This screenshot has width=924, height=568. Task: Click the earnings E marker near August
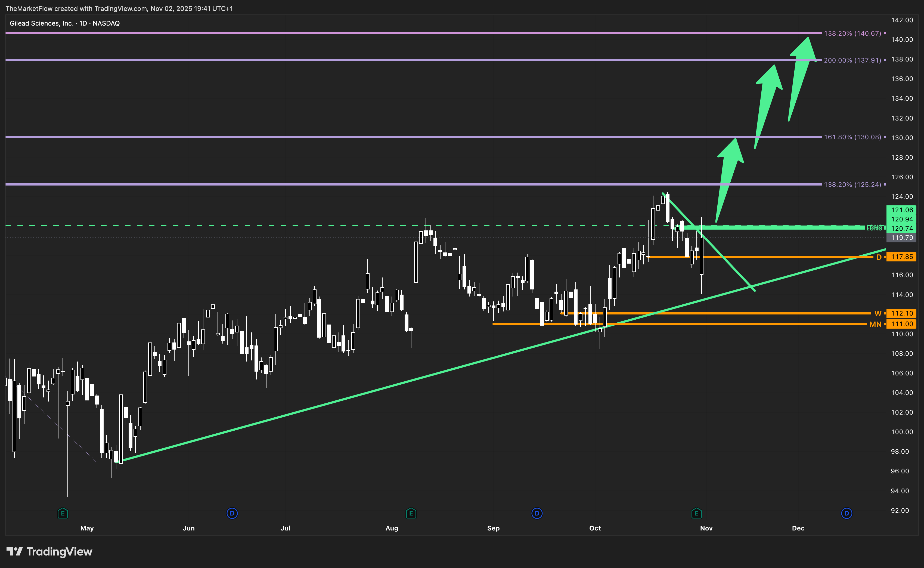click(x=411, y=513)
